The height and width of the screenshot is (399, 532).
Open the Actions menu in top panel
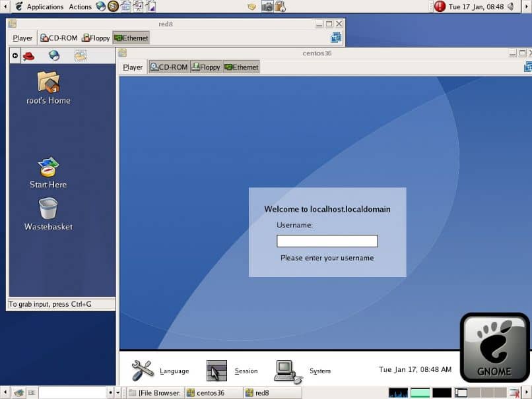[x=80, y=7]
